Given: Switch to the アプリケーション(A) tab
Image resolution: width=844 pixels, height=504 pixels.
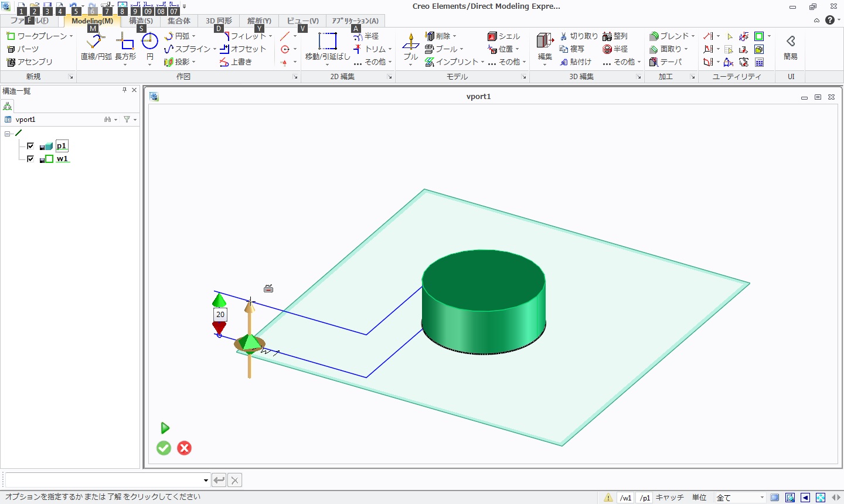Looking at the screenshot, I should click(x=355, y=21).
